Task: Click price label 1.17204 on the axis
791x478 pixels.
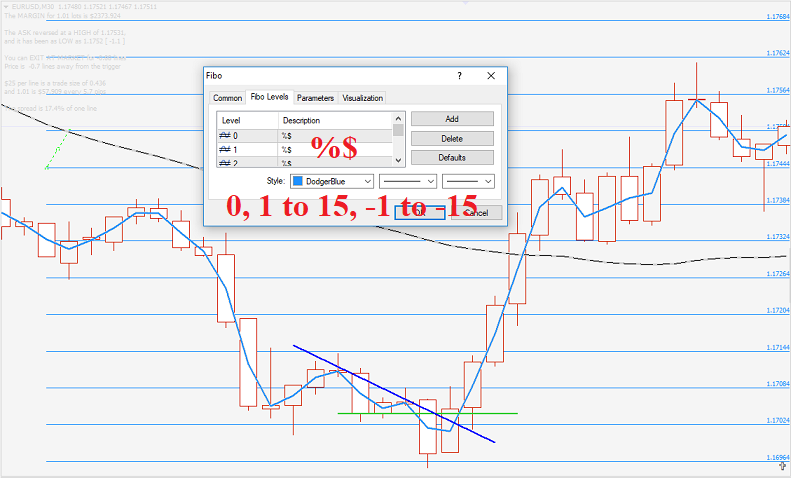Action: pos(777,310)
